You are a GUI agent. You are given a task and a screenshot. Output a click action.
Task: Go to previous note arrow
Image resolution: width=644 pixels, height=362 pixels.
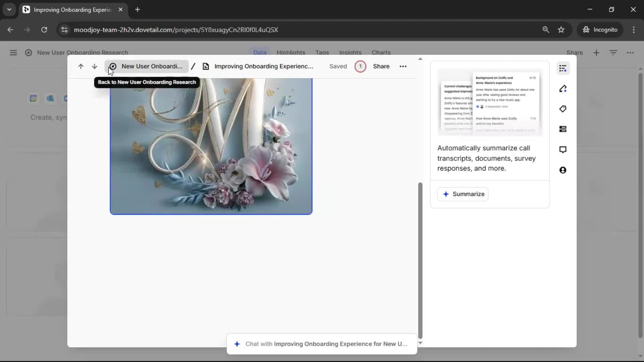point(80,66)
